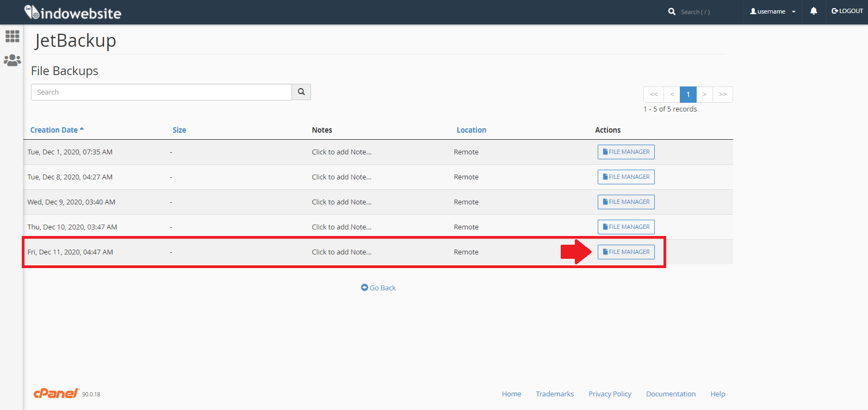Screen dimensions: 868x410
Task: Sort backups by Location column
Action: pyautogui.click(x=471, y=130)
